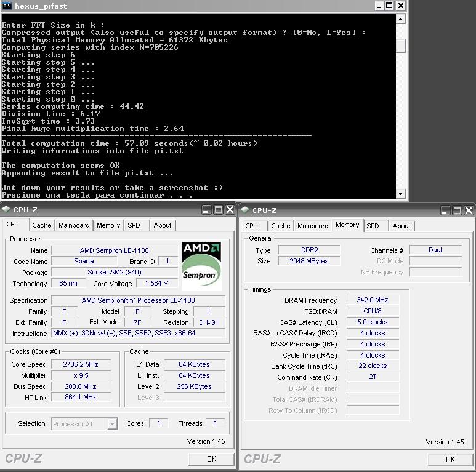The width and height of the screenshot is (476, 472).
Task: Click the console scrollbar up arrow
Action: pos(401,20)
